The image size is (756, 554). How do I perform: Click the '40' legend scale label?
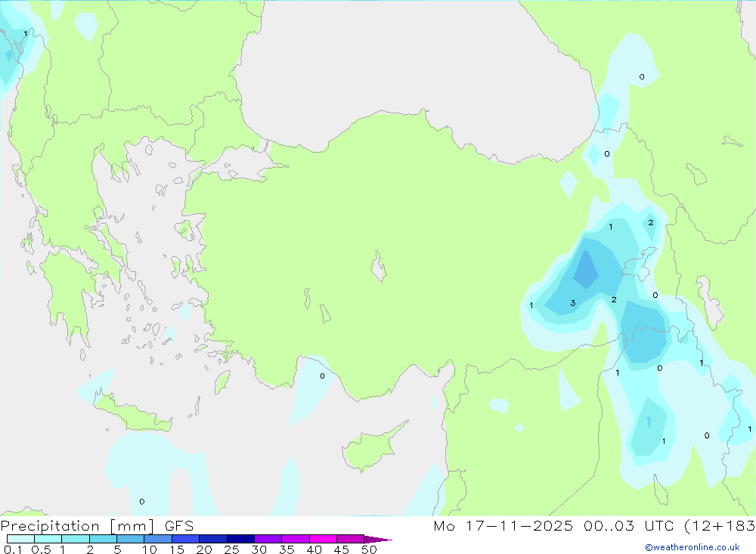(x=314, y=549)
